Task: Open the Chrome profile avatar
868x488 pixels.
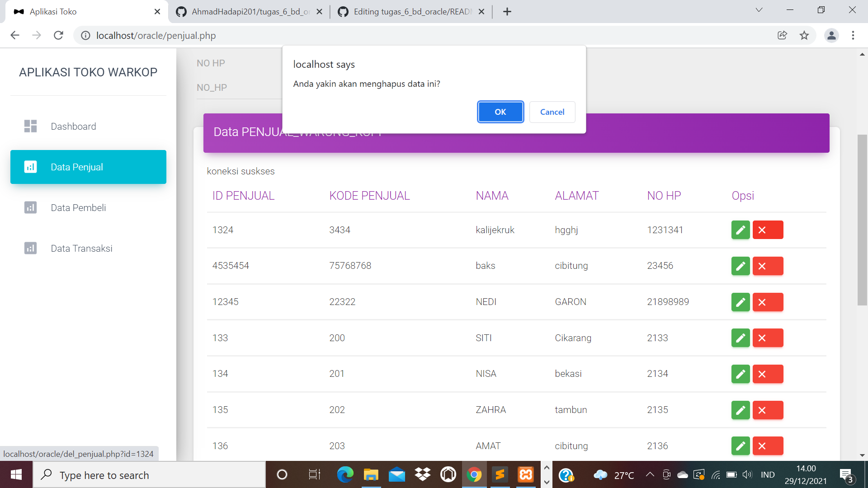Action: (x=831, y=35)
